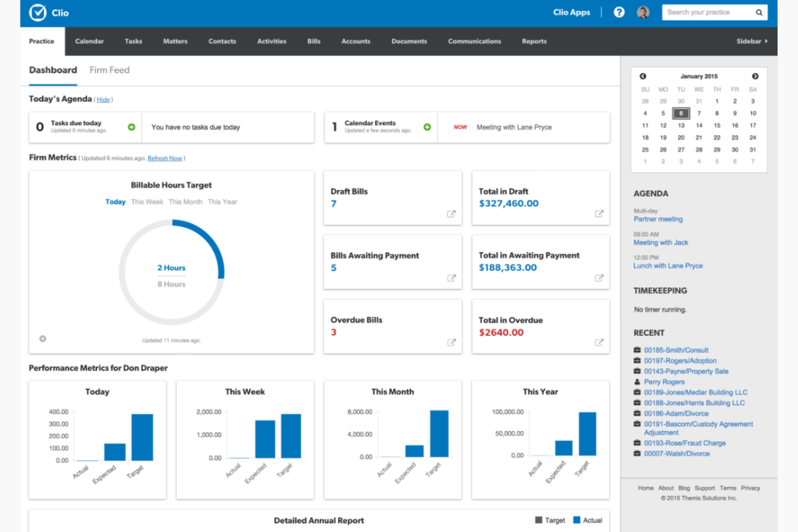This screenshot has width=798, height=532.
Task: Open the Clio Apps menu
Action: (572, 12)
